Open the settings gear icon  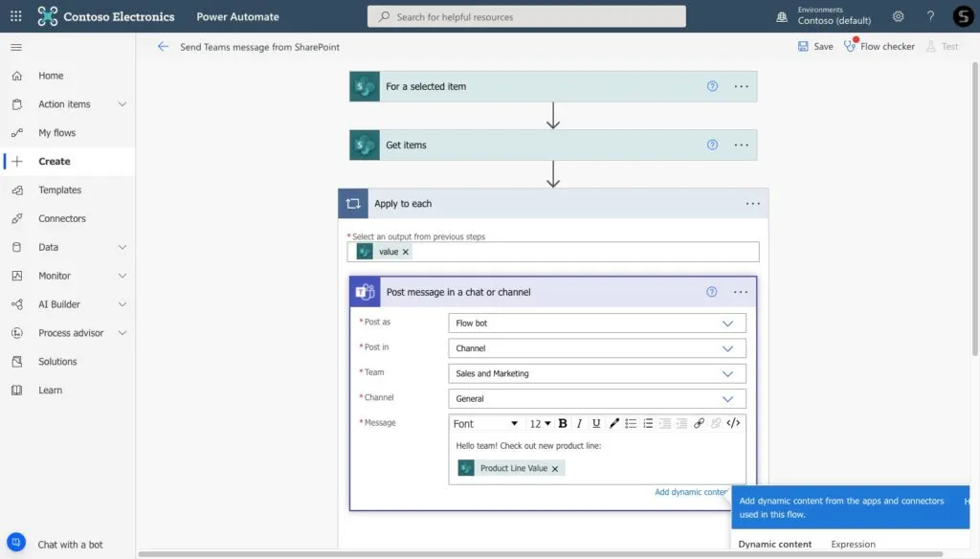coord(898,16)
